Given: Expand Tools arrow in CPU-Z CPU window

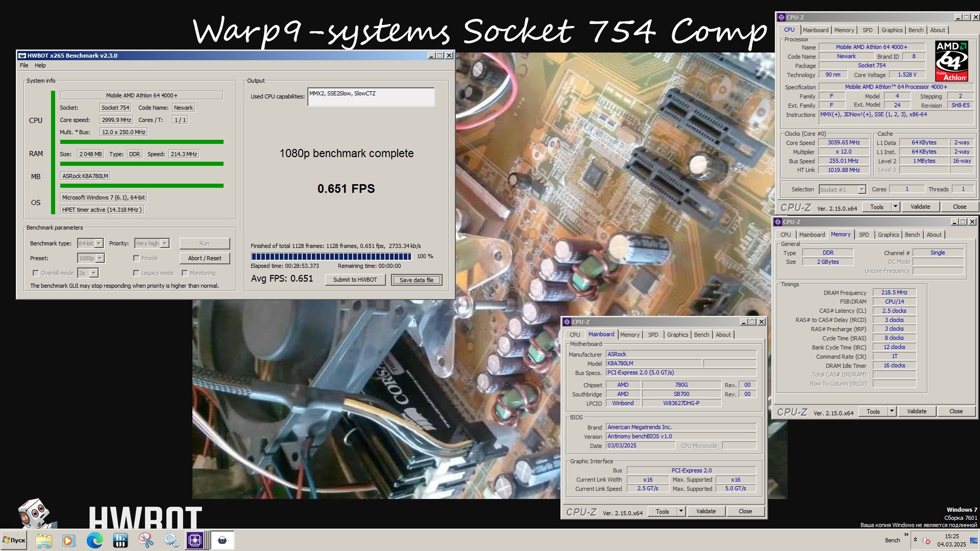Looking at the screenshot, I should pyautogui.click(x=895, y=207).
